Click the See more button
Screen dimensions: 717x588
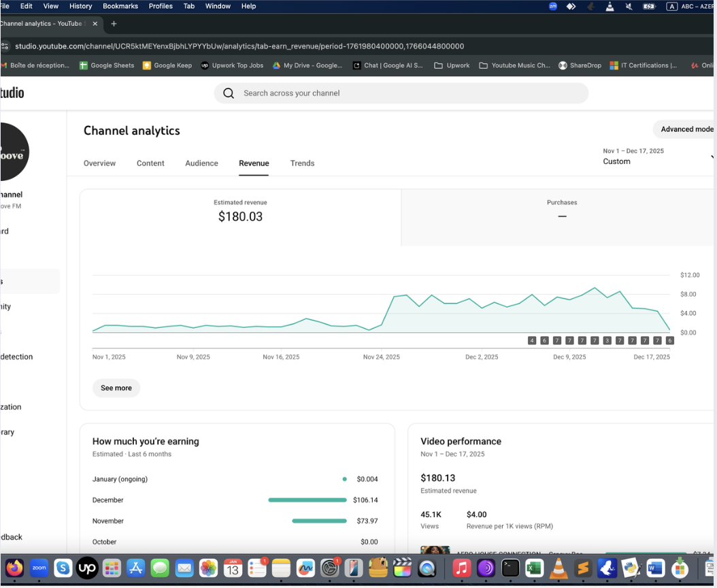click(116, 388)
